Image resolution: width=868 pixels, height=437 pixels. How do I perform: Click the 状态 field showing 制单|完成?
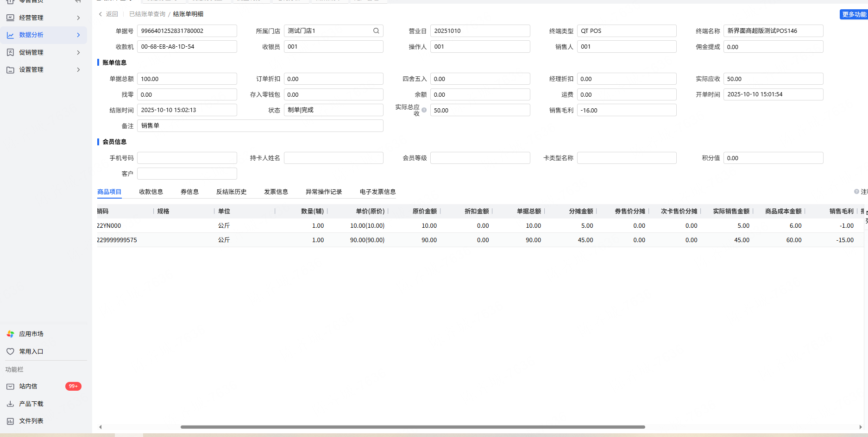click(333, 110)
